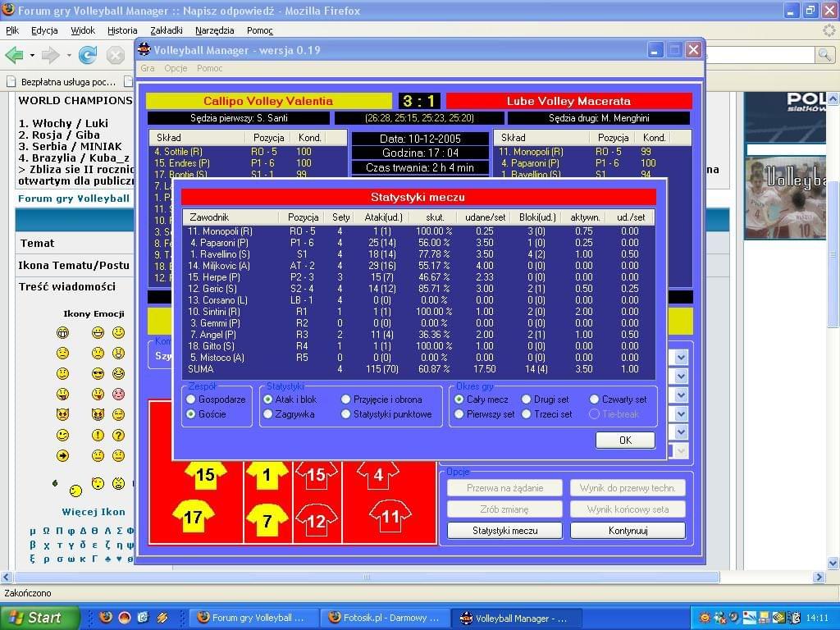Select the Gospodarze team radio button

pyautogui.click(x=192, y=399)
